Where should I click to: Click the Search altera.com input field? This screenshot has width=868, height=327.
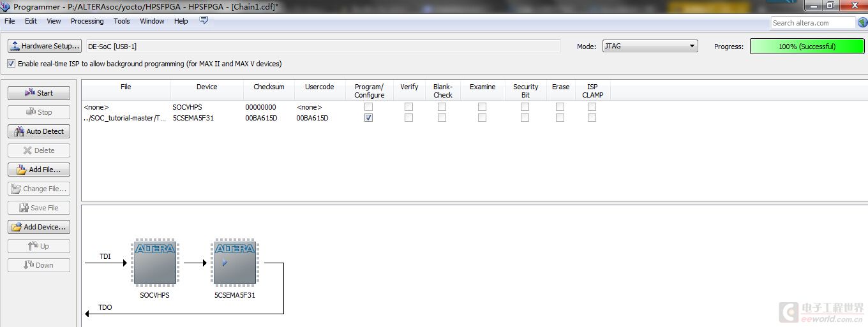(812, 22)
